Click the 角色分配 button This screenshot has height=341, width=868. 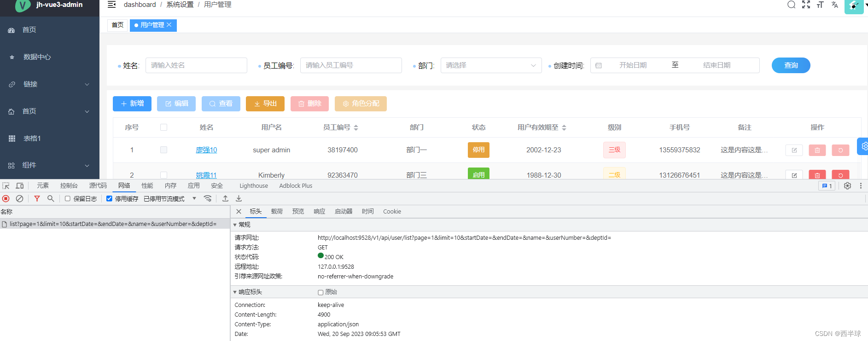[x=361, y=104]
